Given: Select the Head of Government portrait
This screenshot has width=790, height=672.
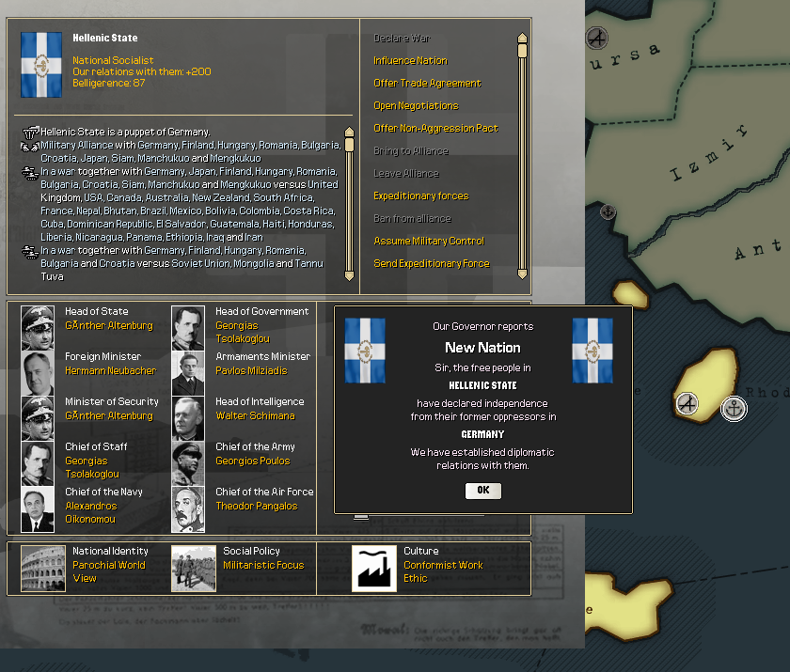Looking at the screenshot, I should point(188,327).
